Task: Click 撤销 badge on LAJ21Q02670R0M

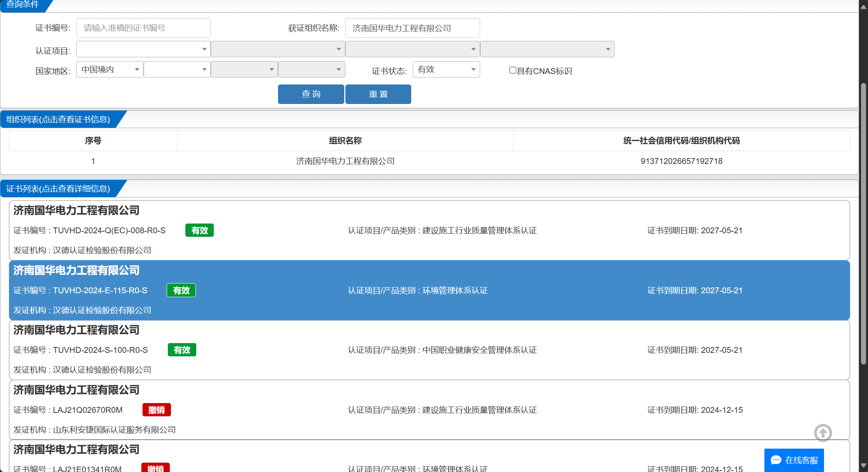Action: pos(157,410)
